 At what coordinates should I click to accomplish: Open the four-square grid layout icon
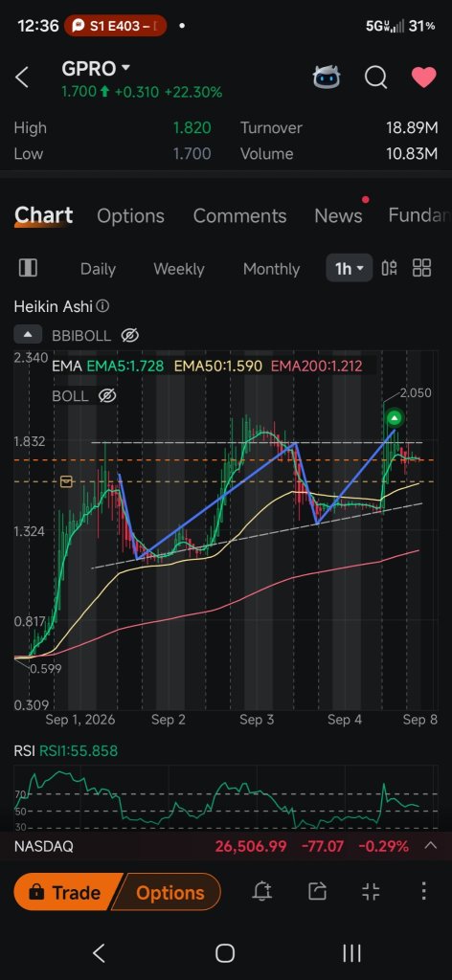click(422, 268)
